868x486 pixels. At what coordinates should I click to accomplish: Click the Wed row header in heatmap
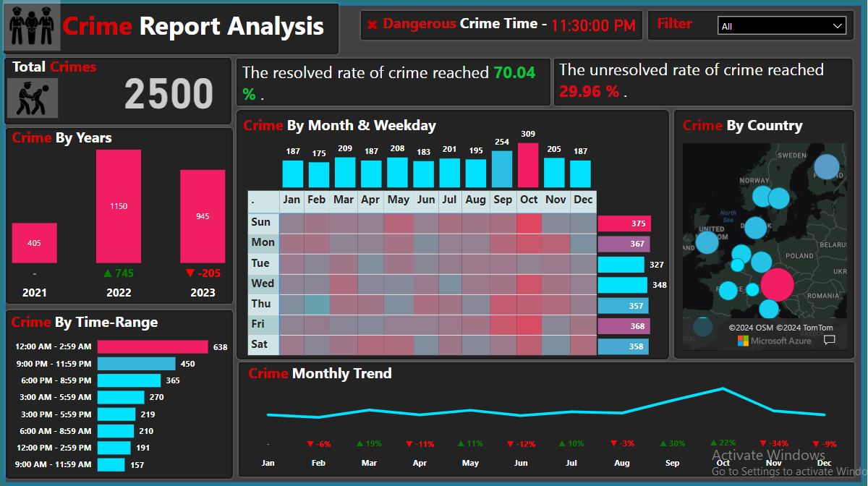(263, 283)
